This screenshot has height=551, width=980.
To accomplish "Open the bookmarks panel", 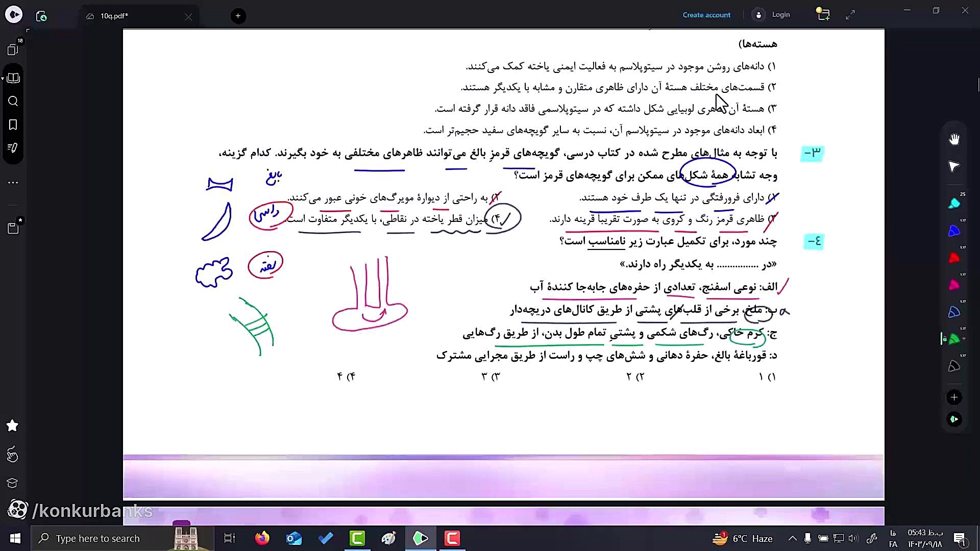I will point(13,125).
